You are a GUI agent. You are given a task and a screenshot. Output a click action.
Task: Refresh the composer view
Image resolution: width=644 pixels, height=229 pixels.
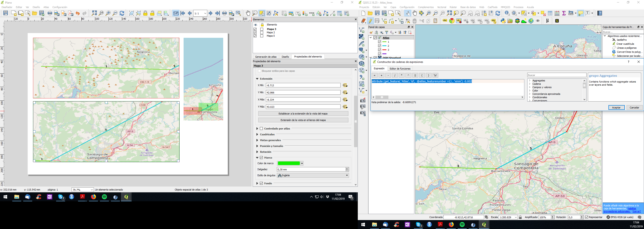[122, 13]
